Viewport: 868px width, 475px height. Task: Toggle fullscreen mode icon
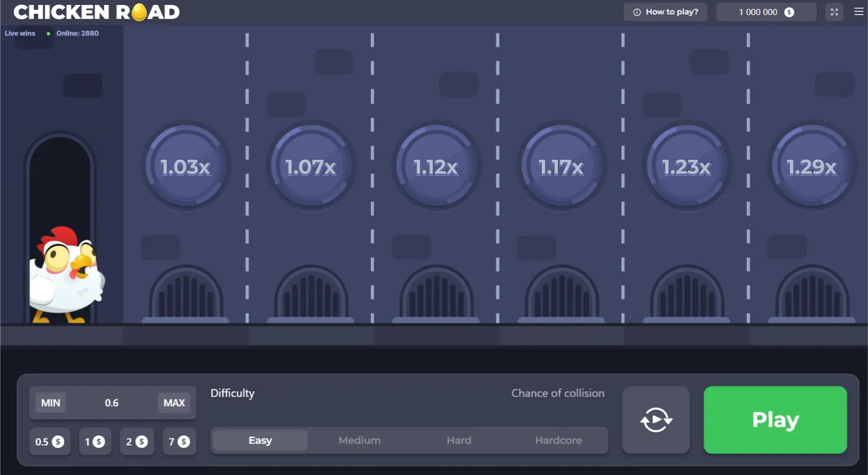coord(835,12)
